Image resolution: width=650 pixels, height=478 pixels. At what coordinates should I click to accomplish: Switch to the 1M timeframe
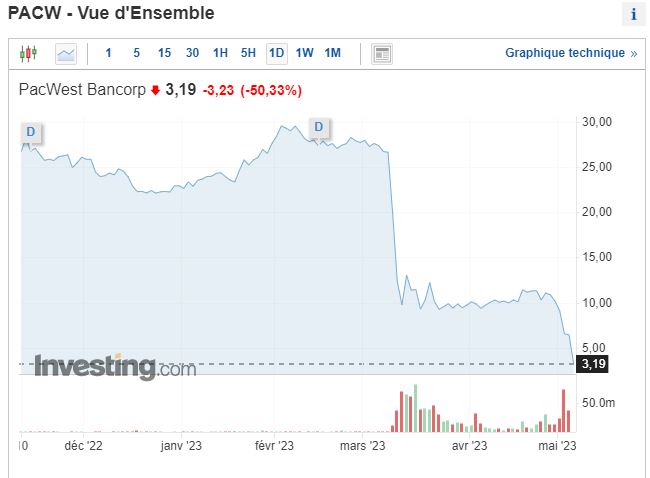point(333,53)
